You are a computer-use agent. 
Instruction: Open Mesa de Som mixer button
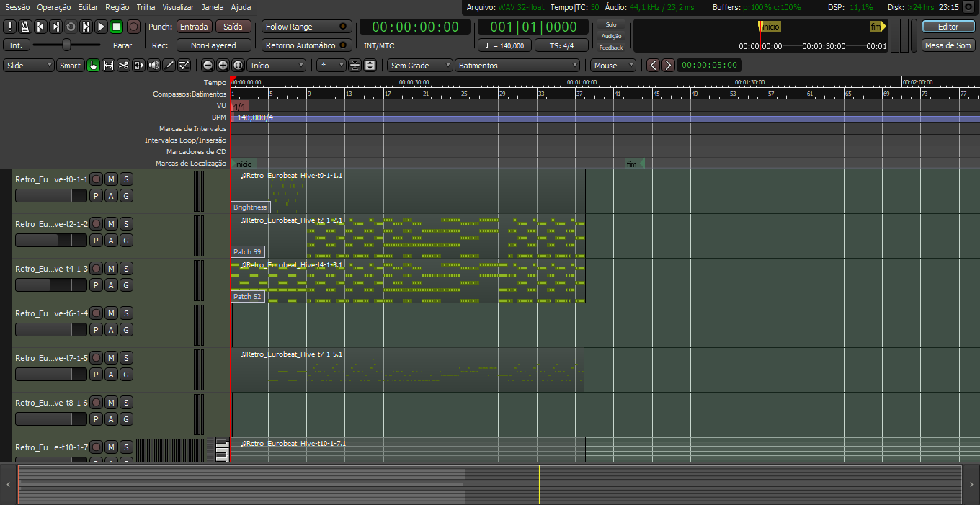tap(948, 45)
